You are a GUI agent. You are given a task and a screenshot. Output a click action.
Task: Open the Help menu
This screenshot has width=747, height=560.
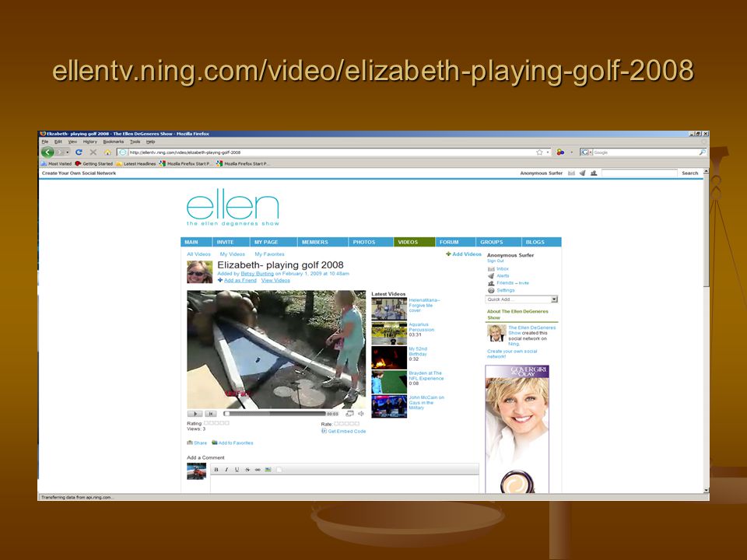pos(150,142)
